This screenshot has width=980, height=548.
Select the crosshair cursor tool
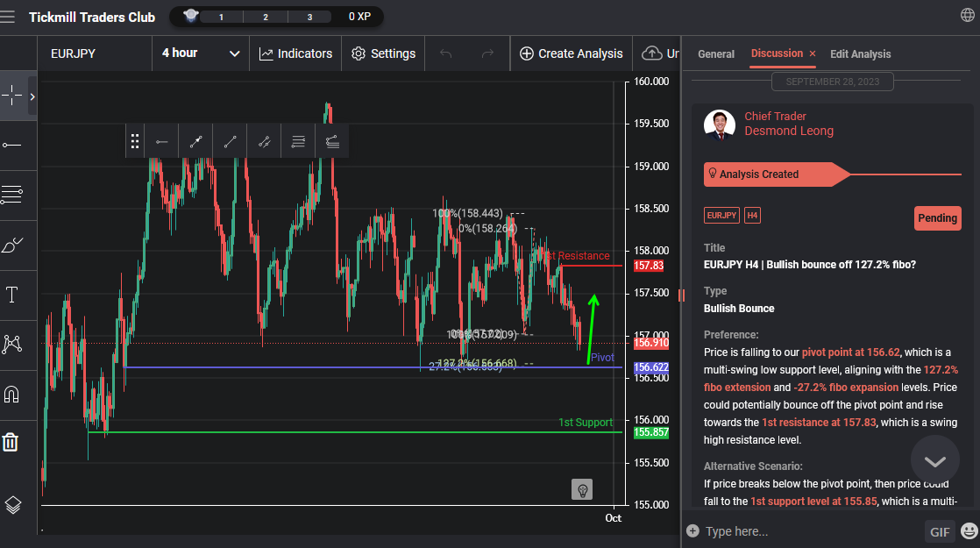(x=12, y=96)
